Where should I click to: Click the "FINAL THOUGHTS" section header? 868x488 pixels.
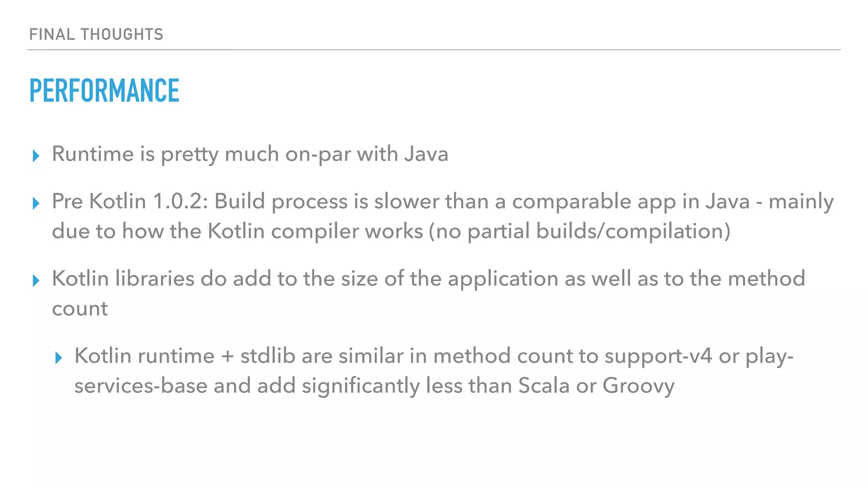click(96, 34)
